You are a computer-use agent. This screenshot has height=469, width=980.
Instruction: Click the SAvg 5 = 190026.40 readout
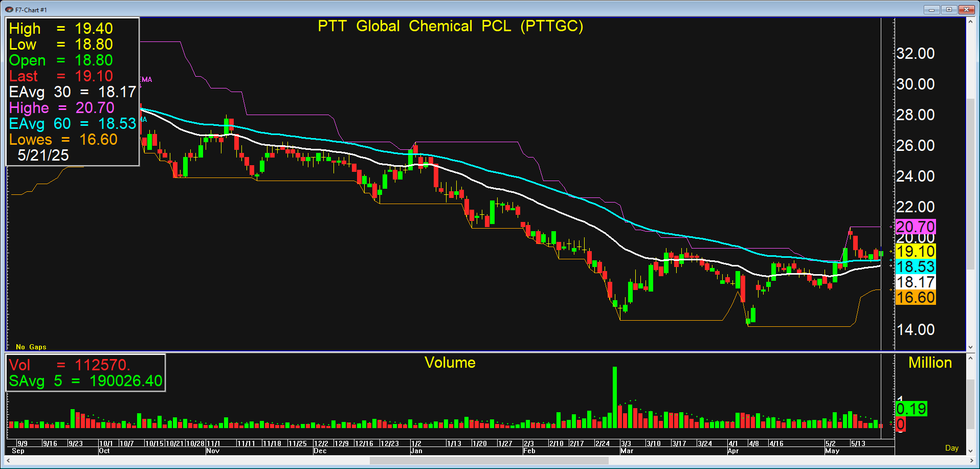[x=85, y=381]
